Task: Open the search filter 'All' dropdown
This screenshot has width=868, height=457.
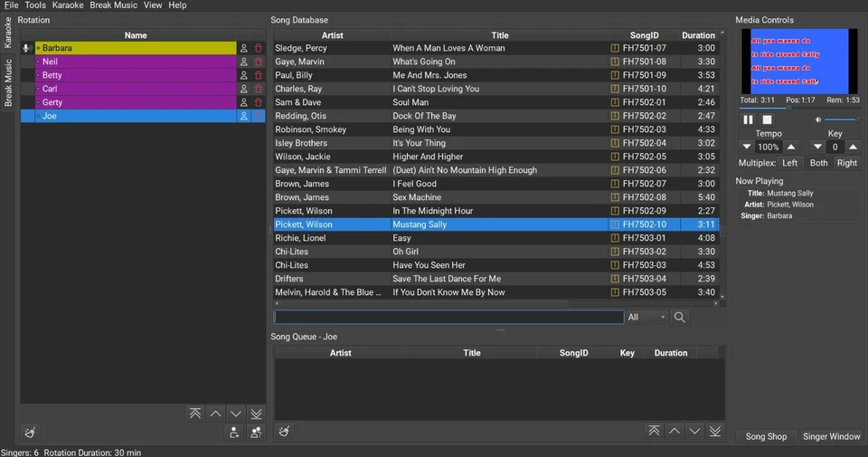Action: coord(646,318)
